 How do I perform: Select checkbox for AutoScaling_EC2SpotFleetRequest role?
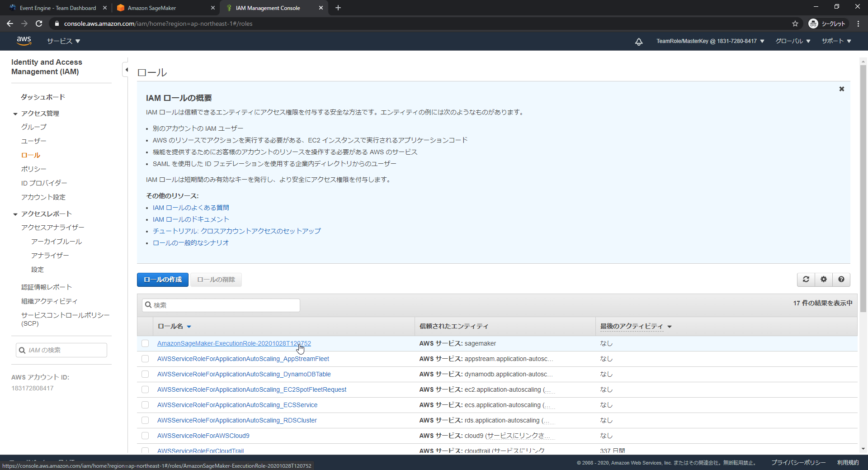[145, 389]
